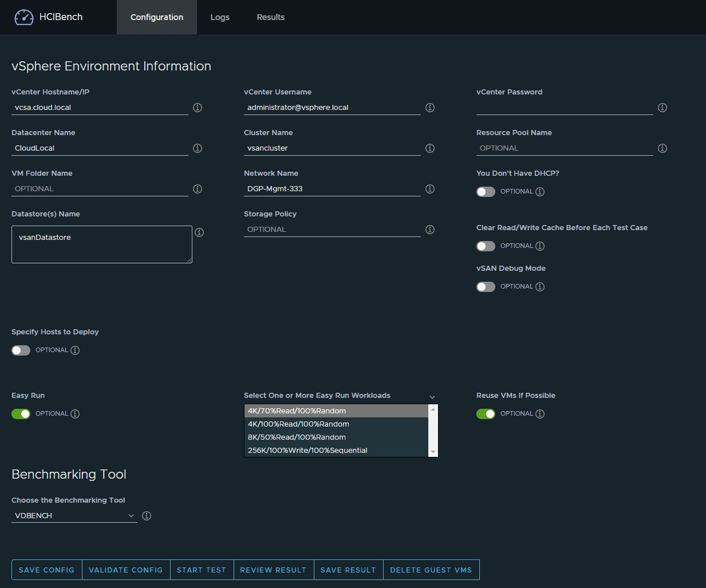Click info icon beside Storage Policy field
706x588 pixels.
(430, 230)
